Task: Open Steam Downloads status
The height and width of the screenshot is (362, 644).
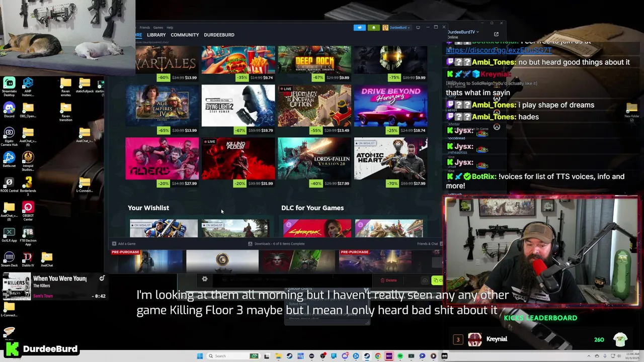Action: coord(276,244)
